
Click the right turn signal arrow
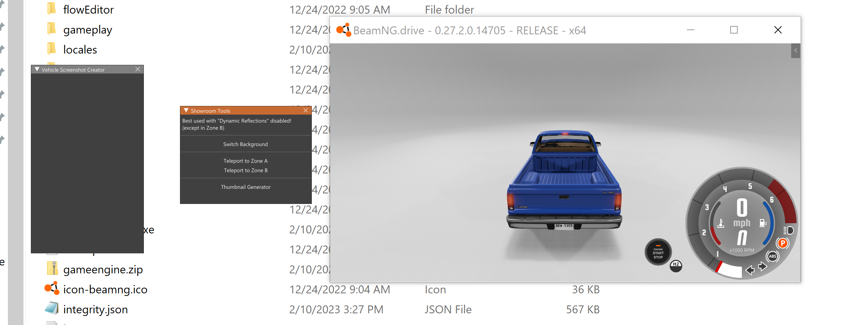point(763,267)
